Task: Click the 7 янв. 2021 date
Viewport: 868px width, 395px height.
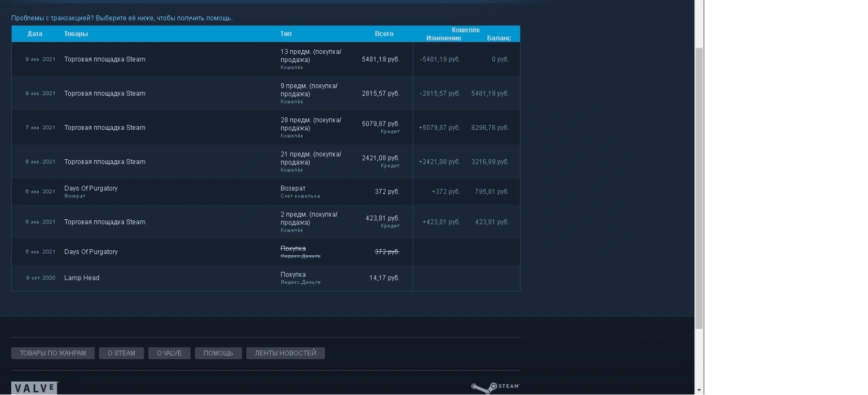Action: click(40, 127)
